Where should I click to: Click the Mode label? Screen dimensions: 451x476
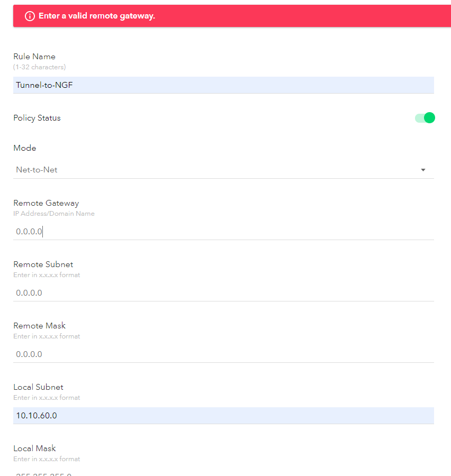[x=25, y=148]
